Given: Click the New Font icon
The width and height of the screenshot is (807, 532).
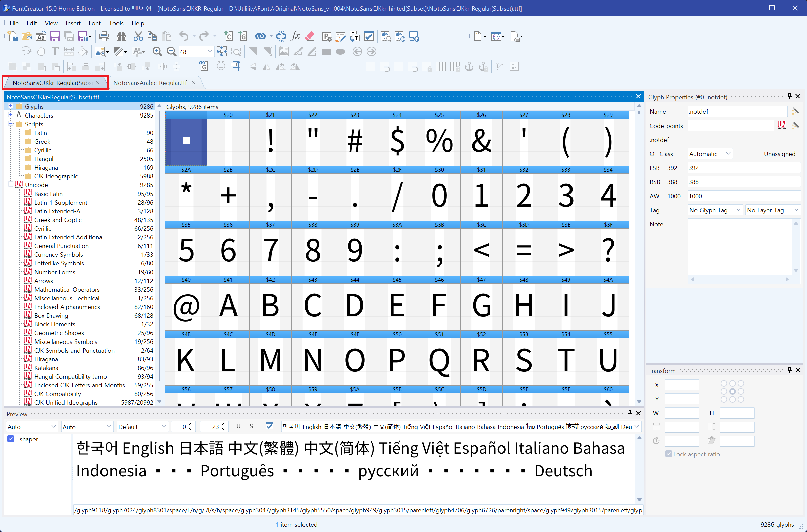Looking at the screenshot, I should (x=12, y=36).
